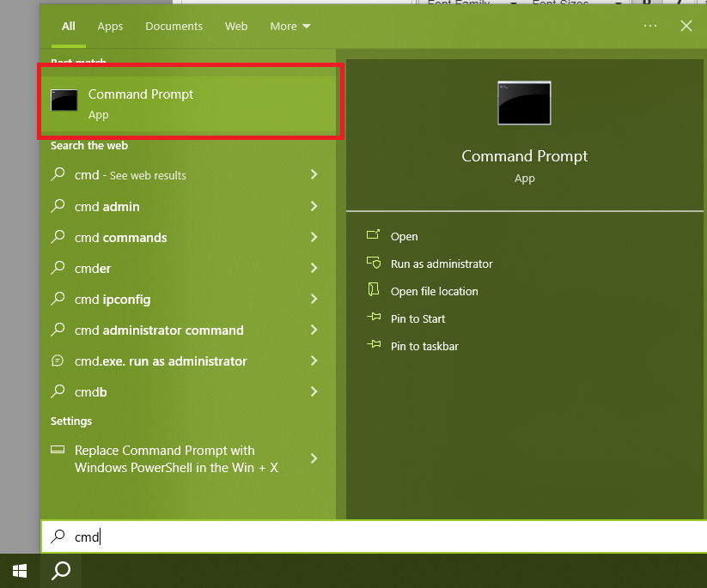Select Pin to taskbar
Image resolution: width=707 pixels, height=588 pixels.
424,347
